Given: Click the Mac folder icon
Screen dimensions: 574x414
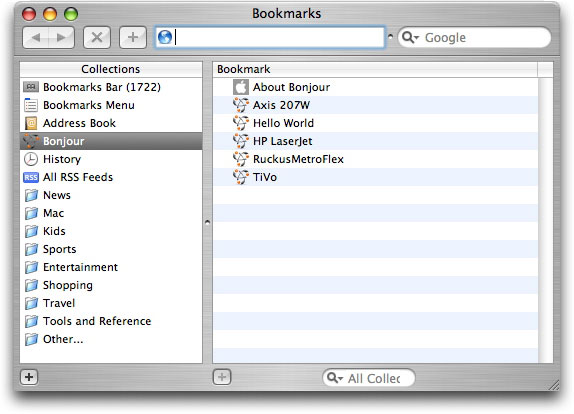Looking at the screenshot, I should tap(31, 213).
